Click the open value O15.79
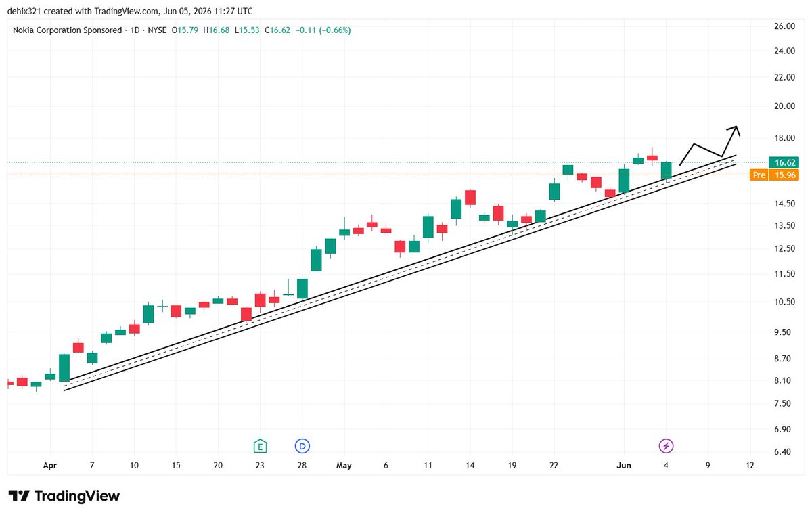 point(185,30)
